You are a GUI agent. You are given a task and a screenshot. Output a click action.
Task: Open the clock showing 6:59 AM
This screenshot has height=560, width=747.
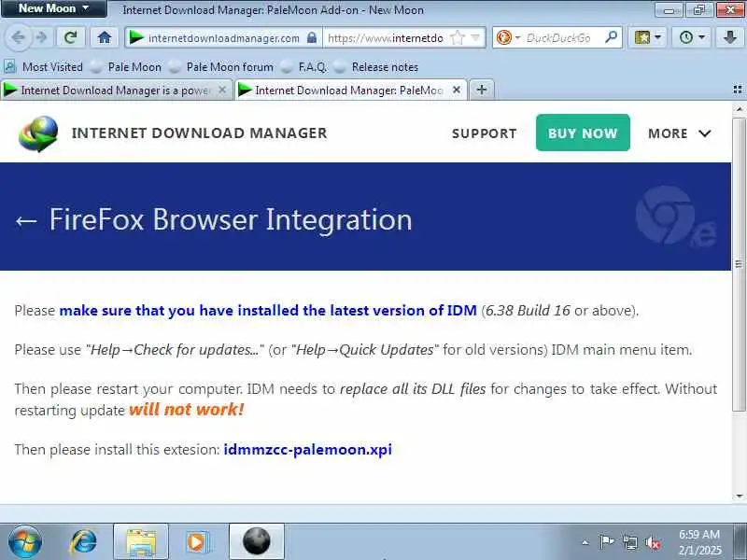(699, 542)
